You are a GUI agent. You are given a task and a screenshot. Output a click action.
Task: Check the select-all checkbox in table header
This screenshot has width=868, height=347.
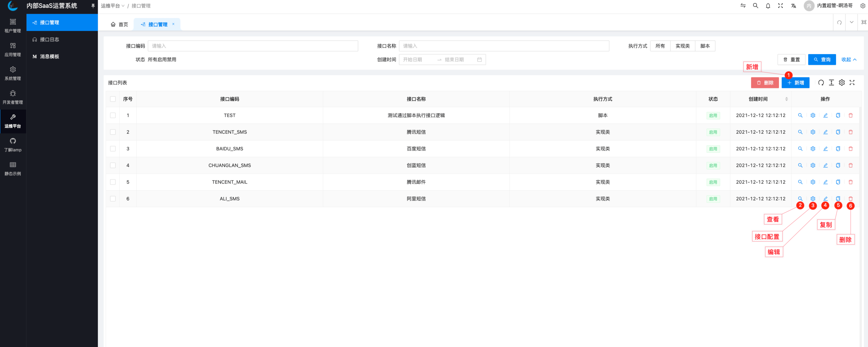pyautogui.click(x=113, y=99)
